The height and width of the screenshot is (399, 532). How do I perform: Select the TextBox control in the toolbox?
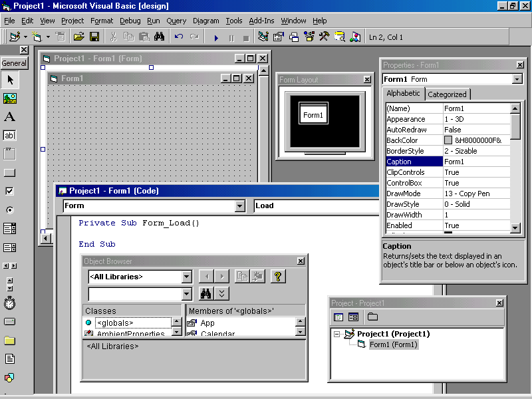pyautogui.click(x=10, y=136)
